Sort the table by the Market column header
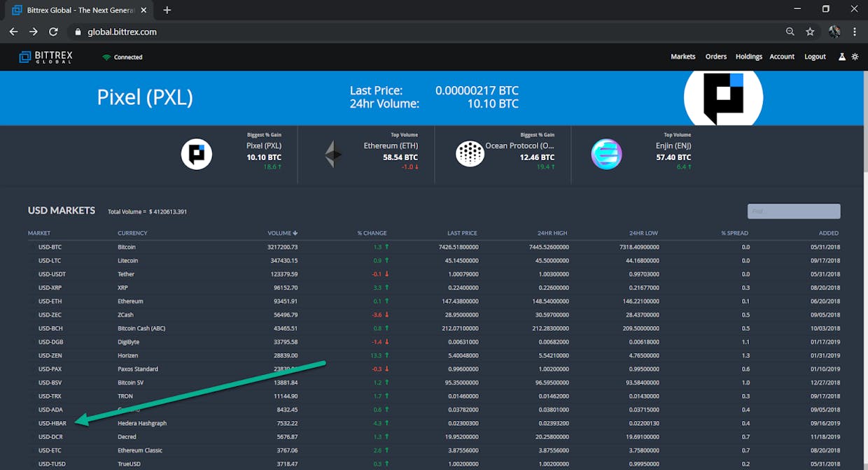This screenshot has height=470, width=868. coord(39,233)
